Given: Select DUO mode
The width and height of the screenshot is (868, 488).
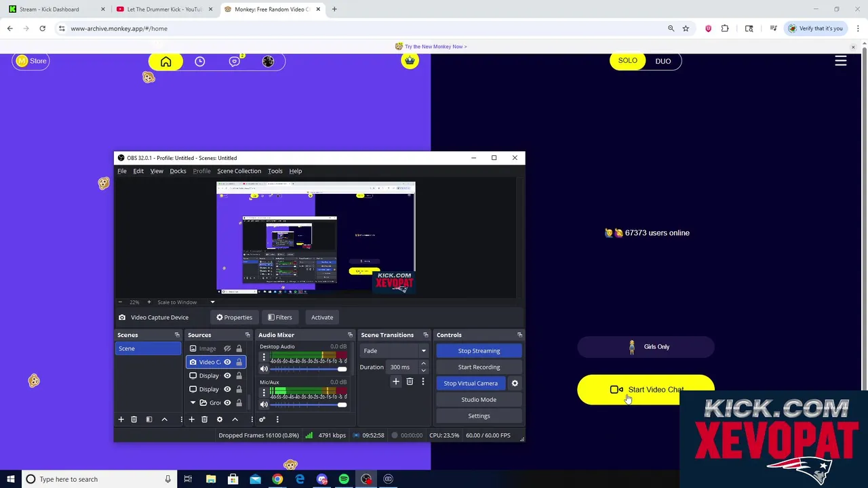Looking at the screenshot, I should click(x=663, y=61).
